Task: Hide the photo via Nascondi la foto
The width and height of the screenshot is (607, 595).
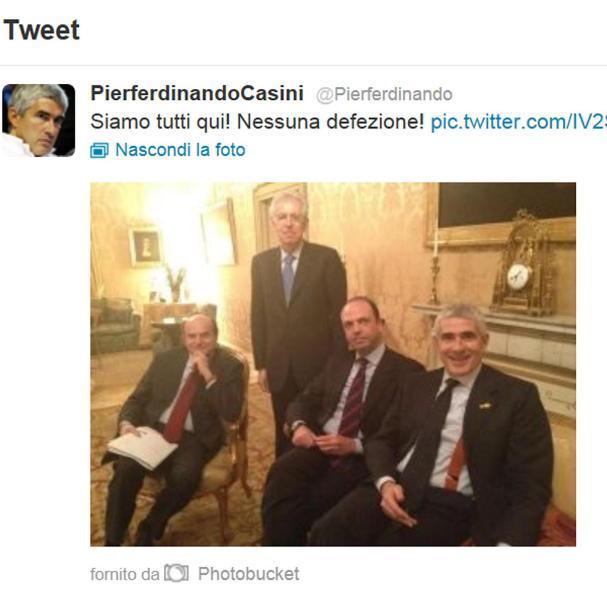Action: (180, 150)
